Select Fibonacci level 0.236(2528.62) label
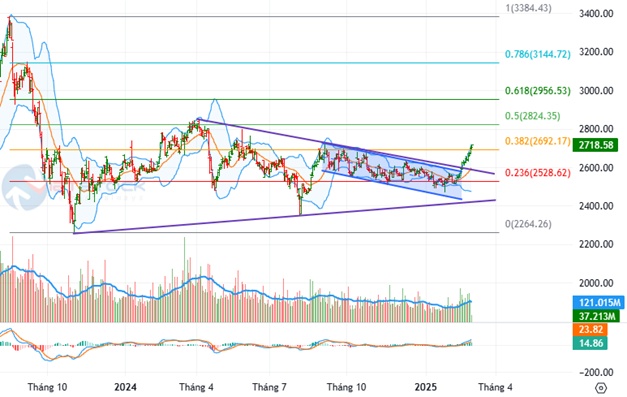 [x=537, y=173]
